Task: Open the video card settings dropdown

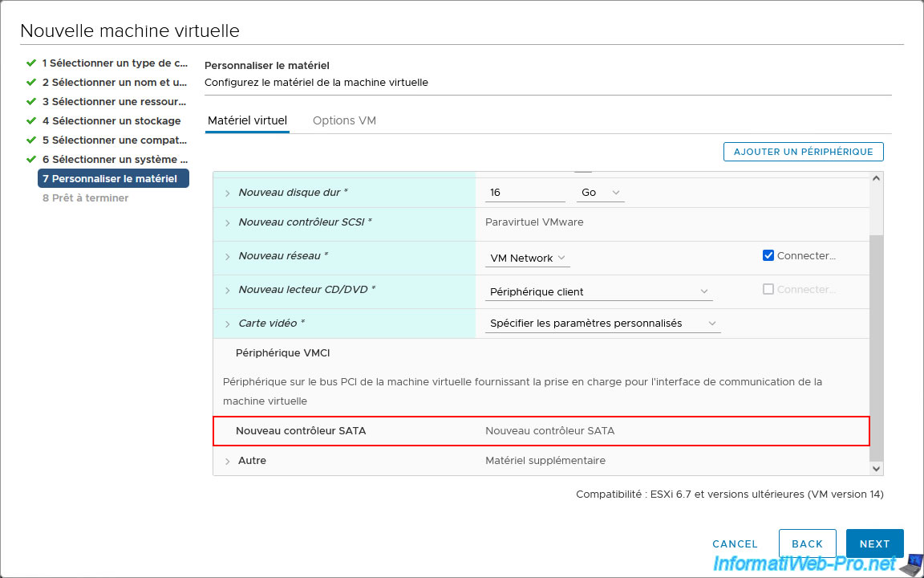Action: (x=603, y=323)
